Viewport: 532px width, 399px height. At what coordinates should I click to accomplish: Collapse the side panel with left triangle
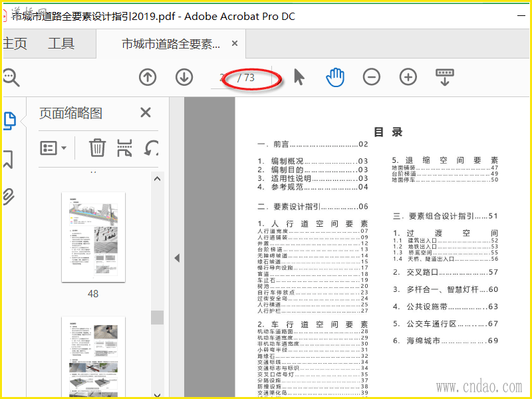tap(177, 258)
